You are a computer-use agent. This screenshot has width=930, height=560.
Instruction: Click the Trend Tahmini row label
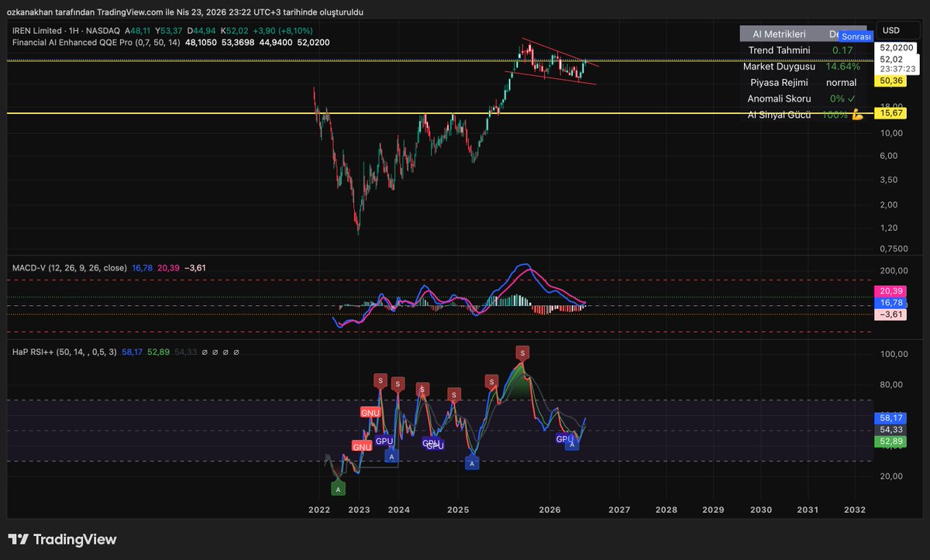click(x=780, y=50)
